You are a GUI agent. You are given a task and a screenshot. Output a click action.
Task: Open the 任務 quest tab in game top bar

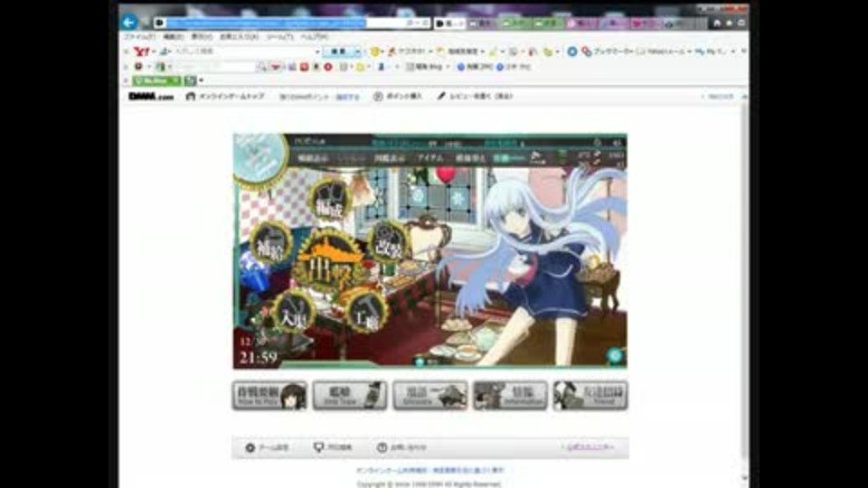(x=507, y=158)
